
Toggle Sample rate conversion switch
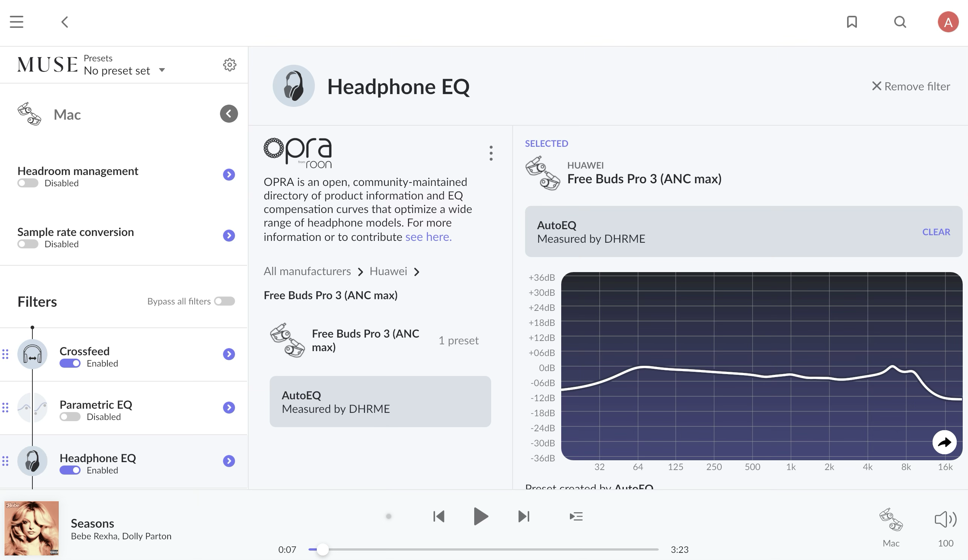27,244
